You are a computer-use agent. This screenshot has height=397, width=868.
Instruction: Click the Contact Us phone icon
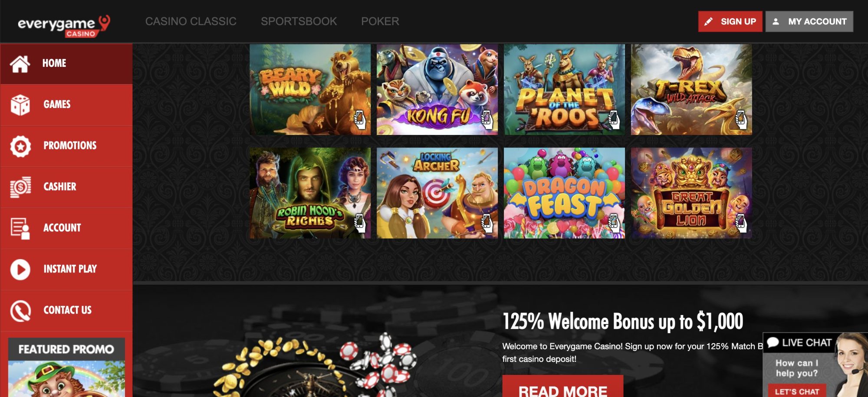[x=20, y=311]
